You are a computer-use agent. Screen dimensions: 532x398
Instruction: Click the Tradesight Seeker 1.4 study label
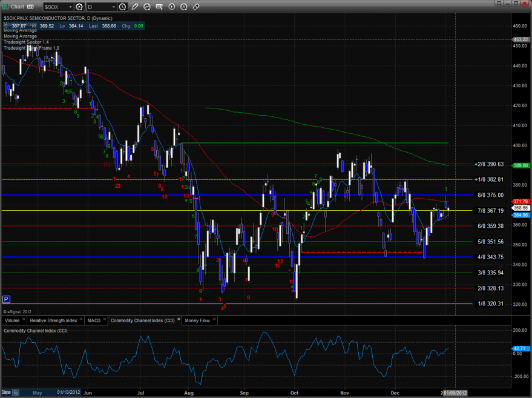(26, 42)
